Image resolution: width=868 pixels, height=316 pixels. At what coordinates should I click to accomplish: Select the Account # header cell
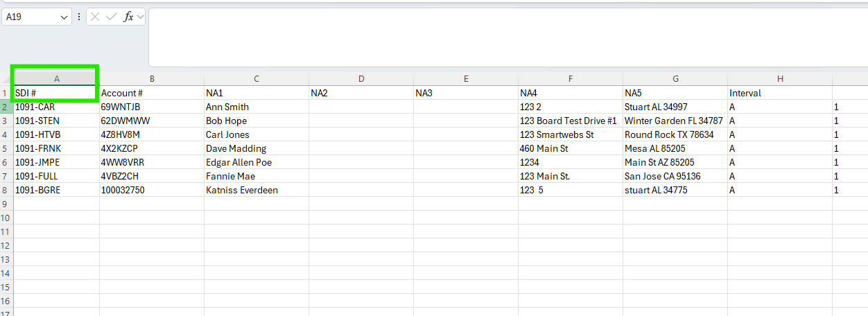[x=152, y=93]
